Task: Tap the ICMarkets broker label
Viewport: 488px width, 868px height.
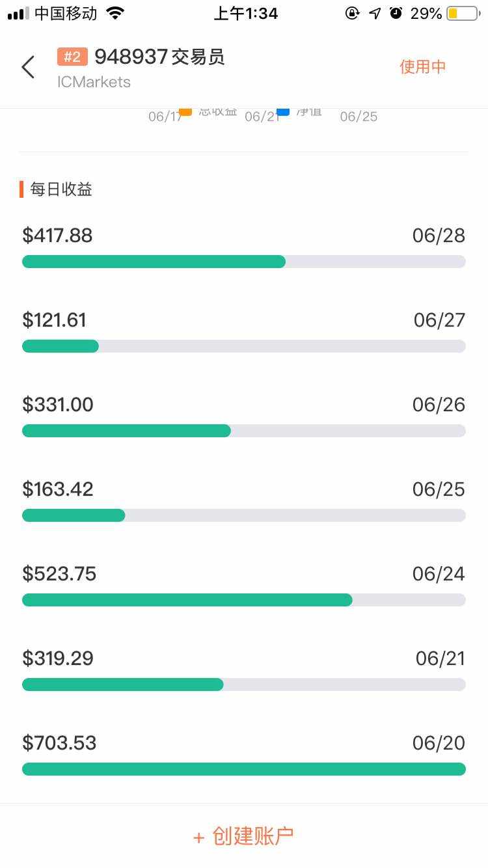Action: [x=94, y=82]
